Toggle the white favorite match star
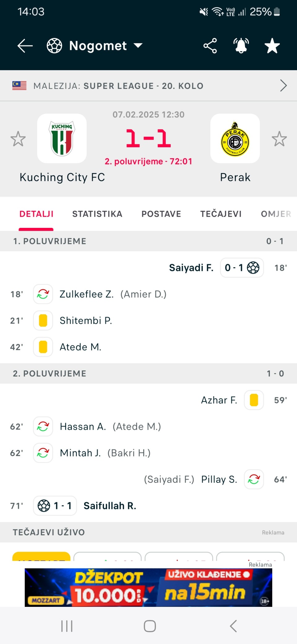The height and width of the screenshot is (644, 297). point(272,46)
